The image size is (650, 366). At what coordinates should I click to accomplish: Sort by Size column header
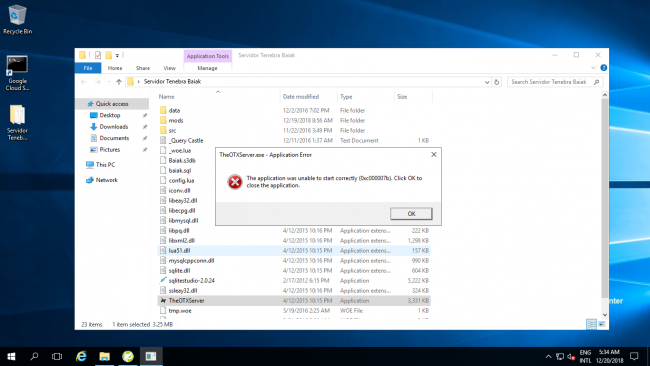[402, 97]
